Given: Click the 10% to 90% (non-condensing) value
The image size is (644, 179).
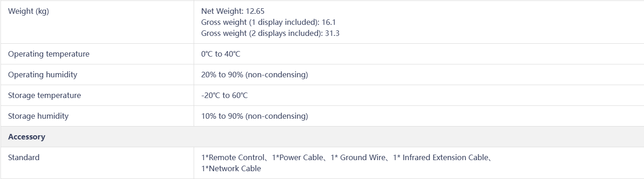Looking at the screenshot, I should pyautogui.click(x=254, y=116).
